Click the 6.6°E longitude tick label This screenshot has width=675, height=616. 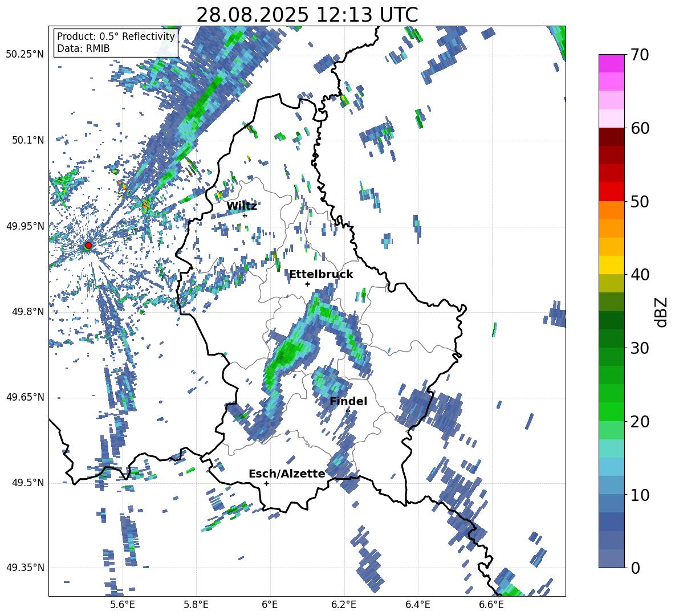click(491, 605)
